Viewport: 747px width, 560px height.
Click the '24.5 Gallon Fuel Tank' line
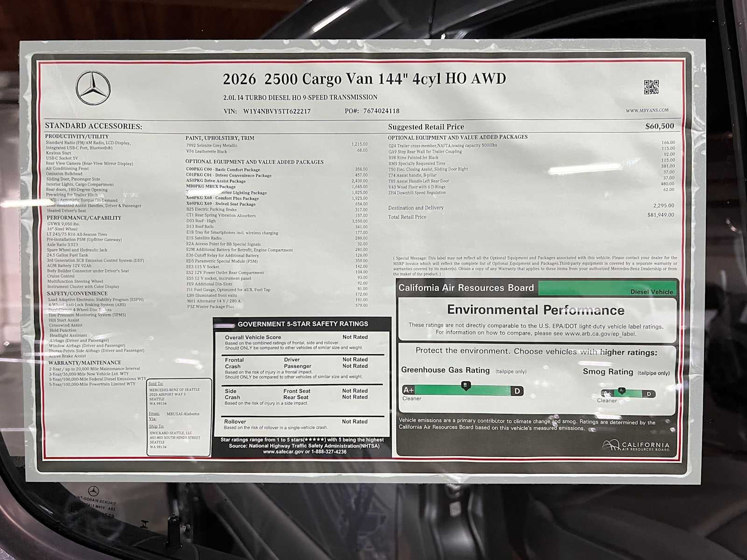67,255
